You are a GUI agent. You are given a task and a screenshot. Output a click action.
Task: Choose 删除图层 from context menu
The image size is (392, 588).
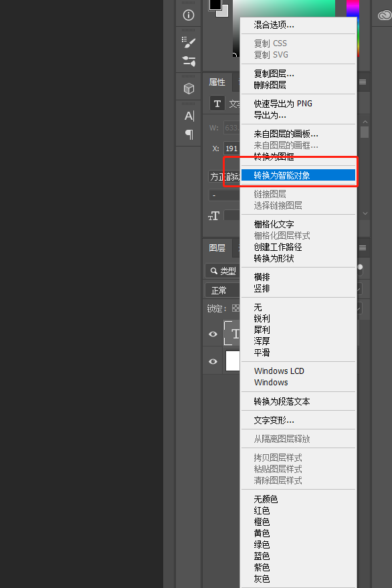[298, 85]
